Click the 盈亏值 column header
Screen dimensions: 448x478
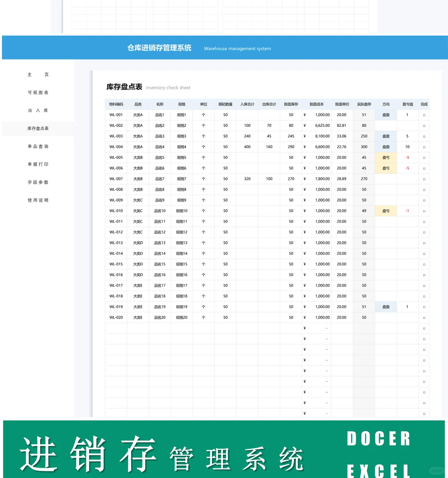click(407, 104)
